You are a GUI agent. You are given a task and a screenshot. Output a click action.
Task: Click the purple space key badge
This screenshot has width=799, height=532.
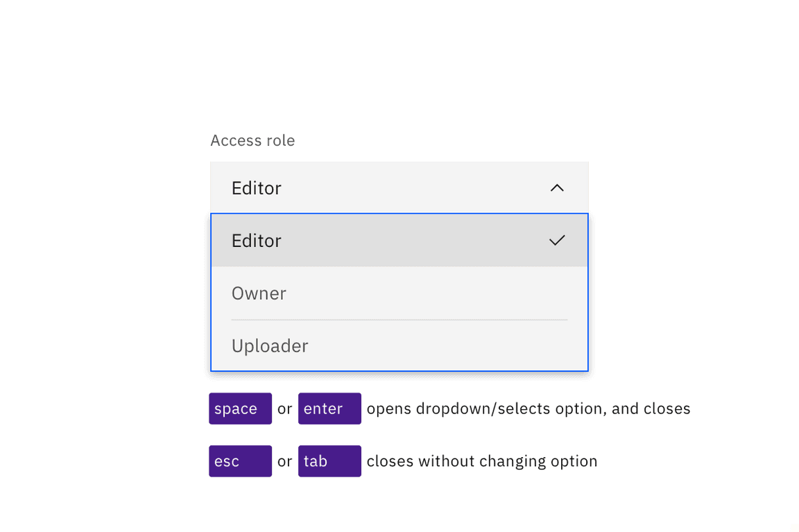pos(240,409)
